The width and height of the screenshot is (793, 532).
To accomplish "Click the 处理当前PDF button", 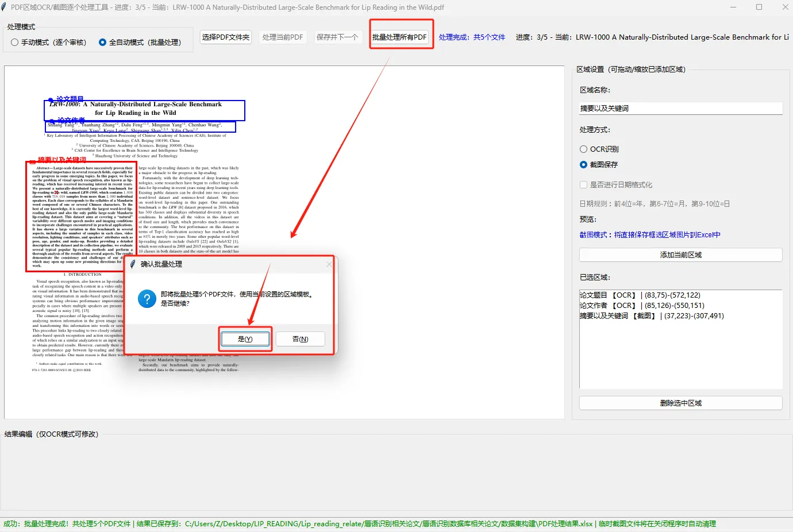I will click(282, 37).
